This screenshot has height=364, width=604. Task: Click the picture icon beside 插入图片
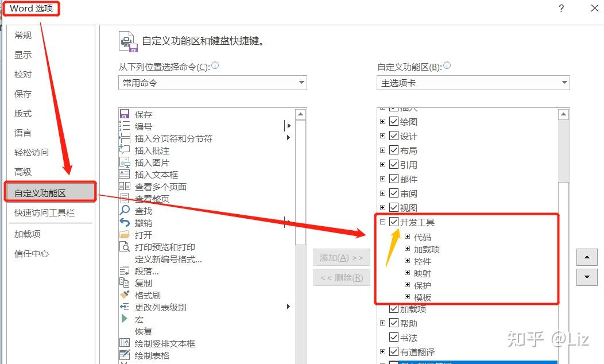tap(125, 162)
